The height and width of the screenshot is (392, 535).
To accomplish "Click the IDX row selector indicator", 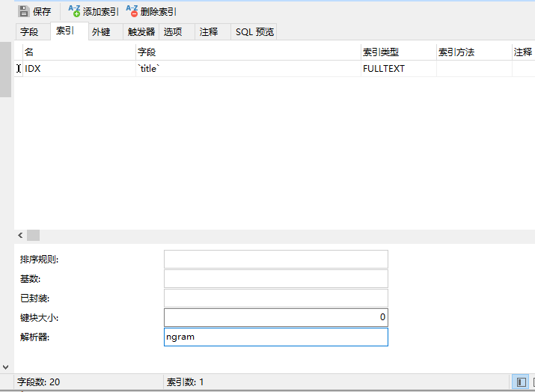I will pos(19,69).
